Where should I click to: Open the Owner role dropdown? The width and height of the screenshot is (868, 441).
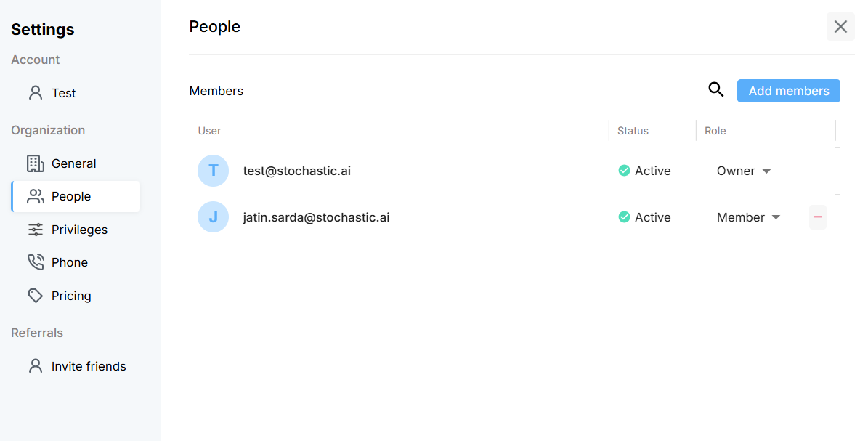[x=744, y=171]
